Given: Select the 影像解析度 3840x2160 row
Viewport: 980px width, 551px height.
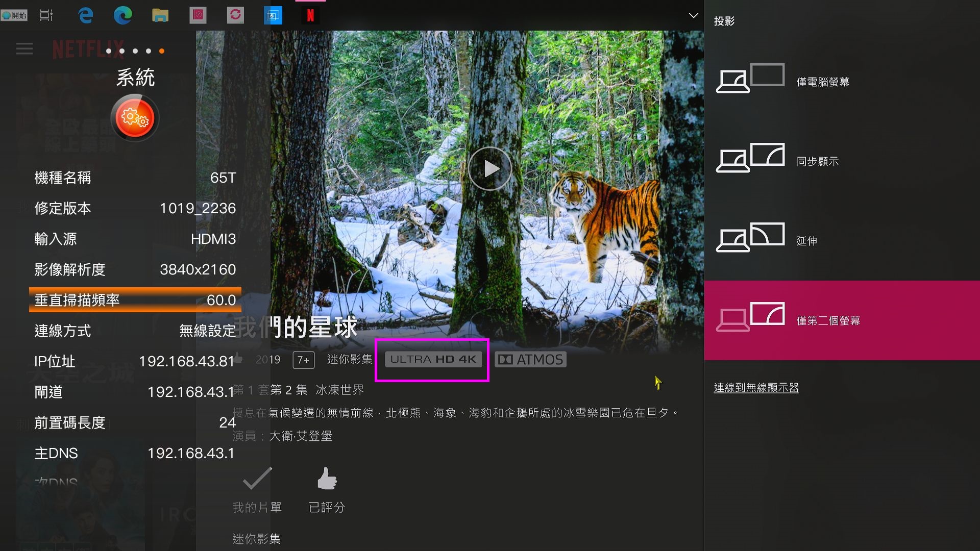Looking at the screenshot, I should [x=135, y=269].
